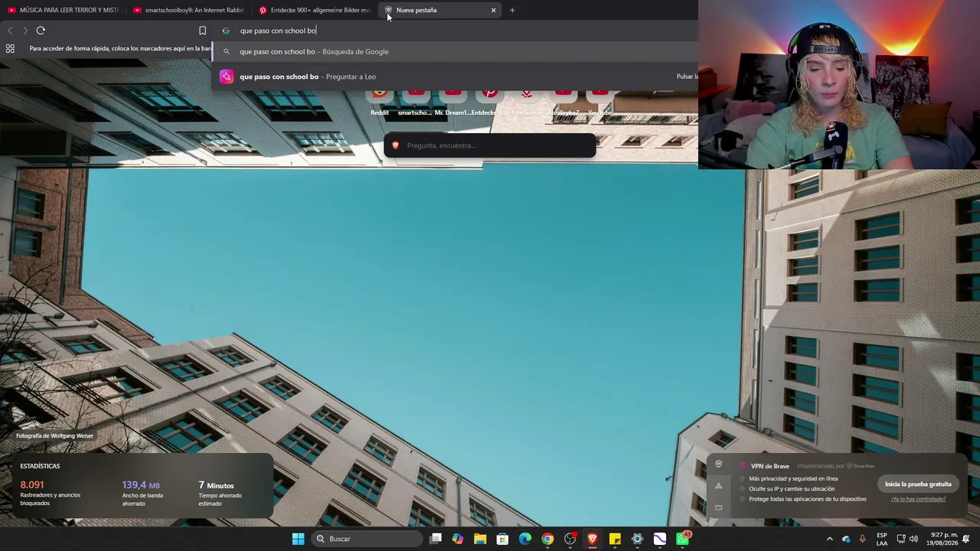The width and height of the screenshot is (980, 551).
Task: Select the VPN shield icon in widget sidebar
Action: [718, 465]
